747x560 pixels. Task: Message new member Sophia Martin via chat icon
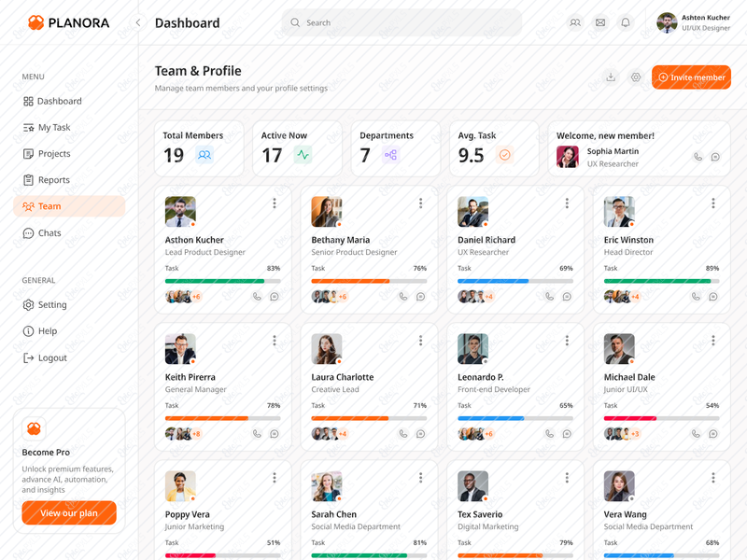(x=715, y=157)
